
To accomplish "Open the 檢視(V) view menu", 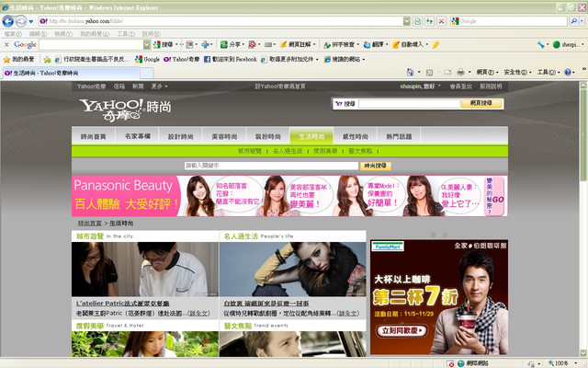I will click(63, 34).
